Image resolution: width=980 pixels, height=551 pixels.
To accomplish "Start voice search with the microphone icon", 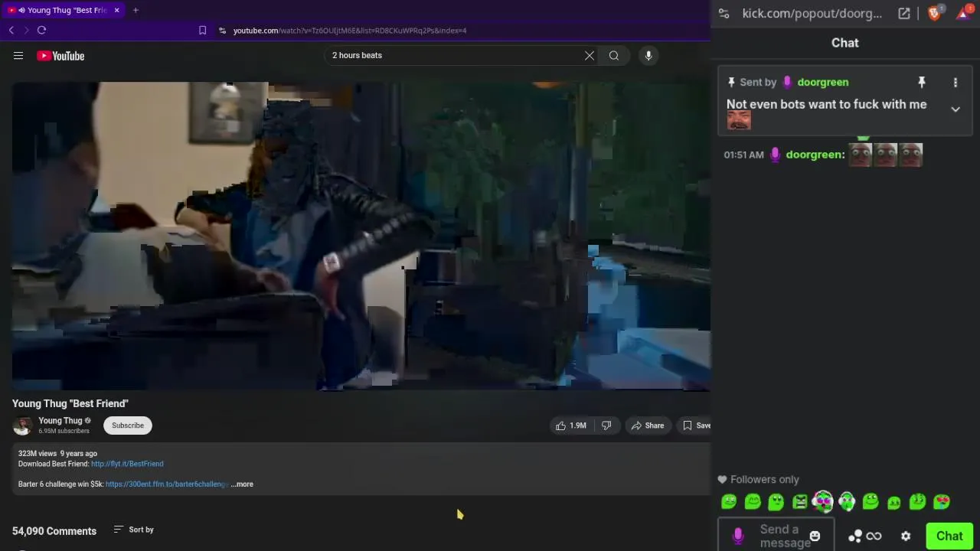I will pos(648,55).
